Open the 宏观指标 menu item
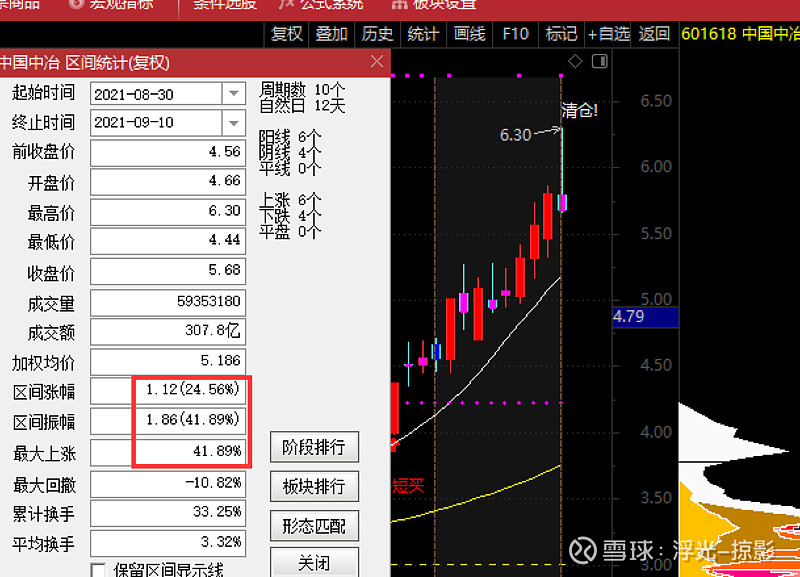This screenshot has height=577, width=800. [112, 5]
